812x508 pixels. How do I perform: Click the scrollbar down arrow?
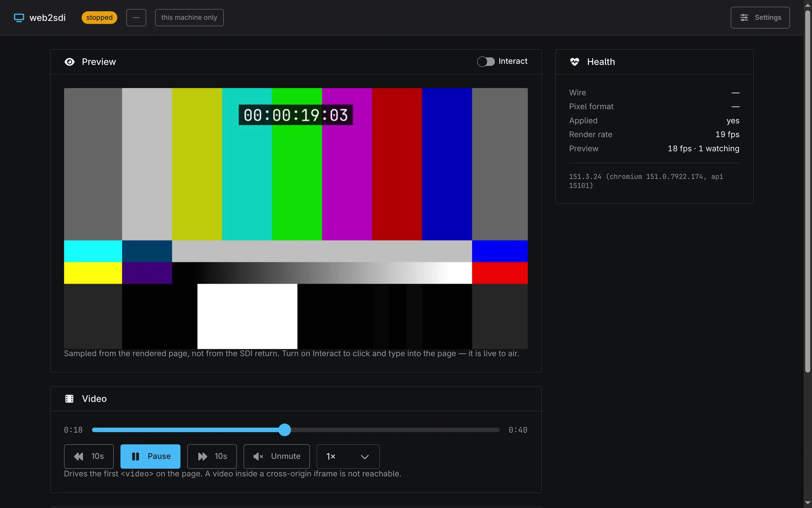pos(808,503)
